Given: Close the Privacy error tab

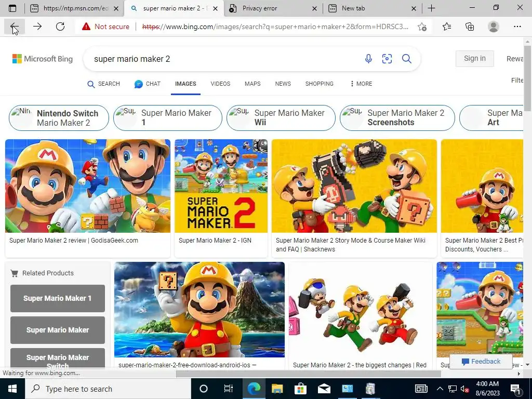Looking at the screenshot, I should click(x=314, y=8).
